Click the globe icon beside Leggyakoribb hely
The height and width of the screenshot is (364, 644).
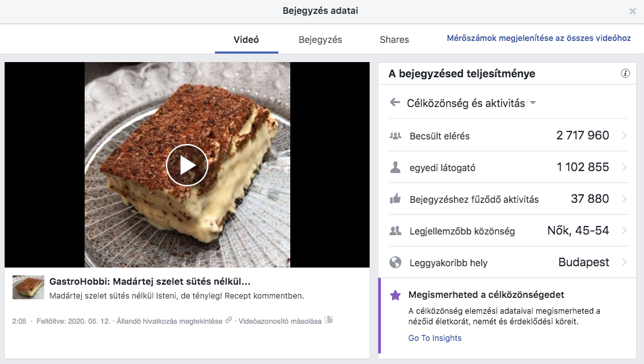tap(395, 262)
